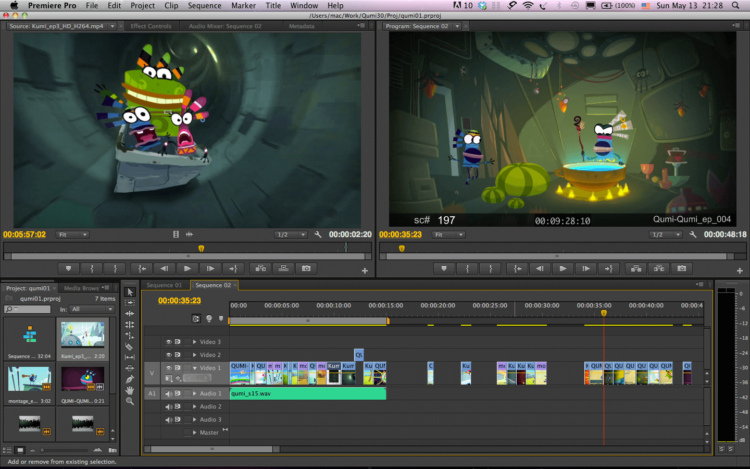Select the Slide tool
The height and width of the screenshot is (469, 750).
tap(130, 368)
